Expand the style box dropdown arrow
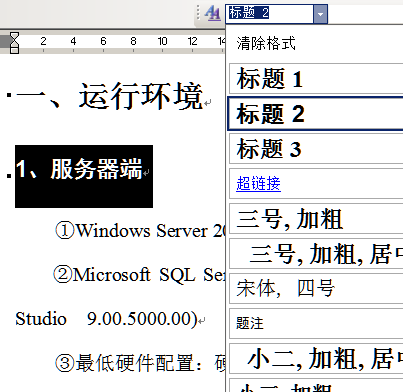Viewport: 403px width, 392px height. [x=320, y=14]
